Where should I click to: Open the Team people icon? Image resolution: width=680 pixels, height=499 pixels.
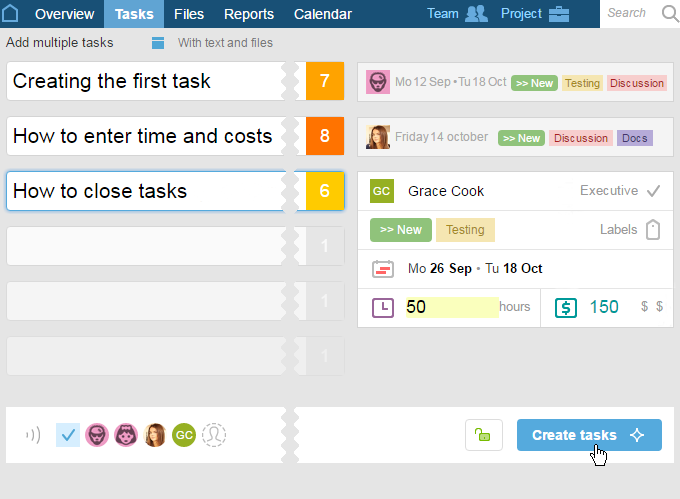(476, 13)
